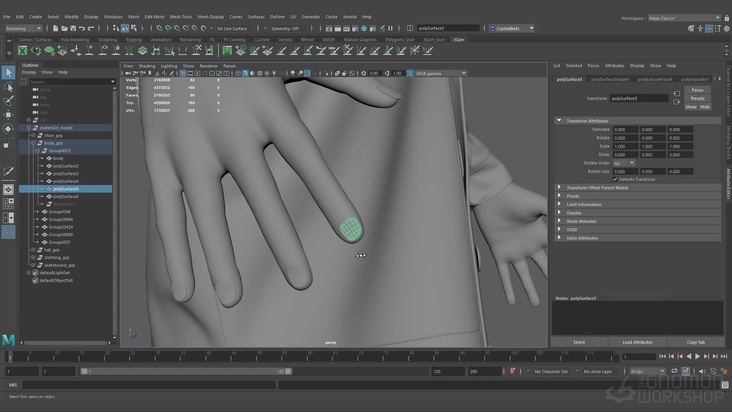The width and height of the screenshot is (732, 412).
Task: Click the Load Attributes button
Action: pyautogui.click(x=637, y=342)
